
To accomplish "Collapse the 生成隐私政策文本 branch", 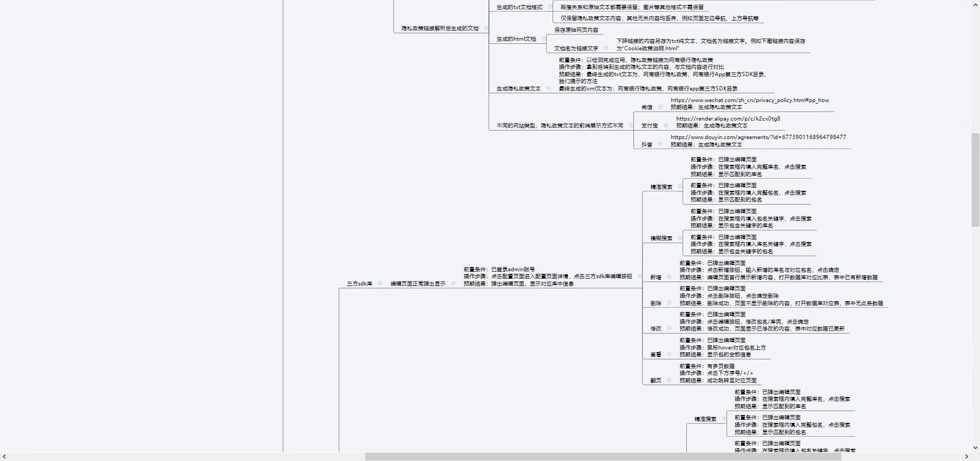I will pyautogui.click(x=548, y=88).
